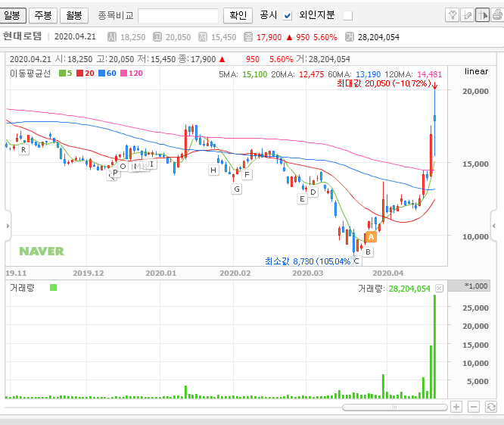504x425 pixels.
Task: Click the pink 120-day moving average swatch
Action: tap(124, 73)
